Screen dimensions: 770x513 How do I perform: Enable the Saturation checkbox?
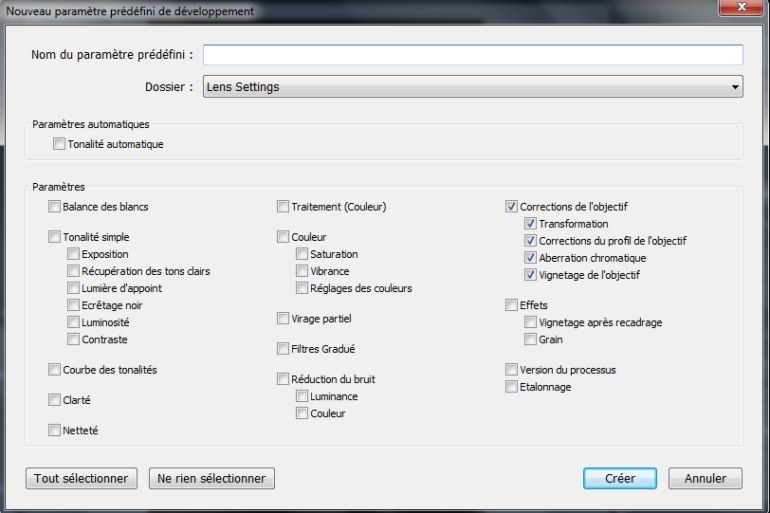click(x=302, y=254)
